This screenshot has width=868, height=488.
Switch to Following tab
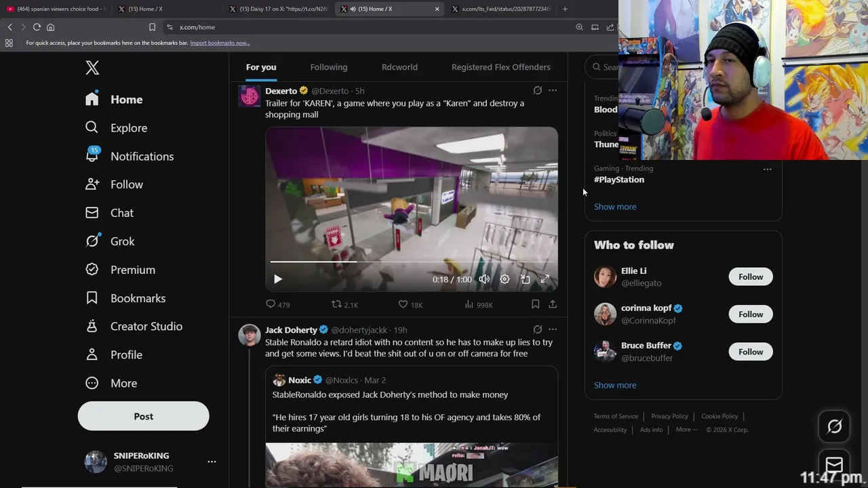(329, 67)
